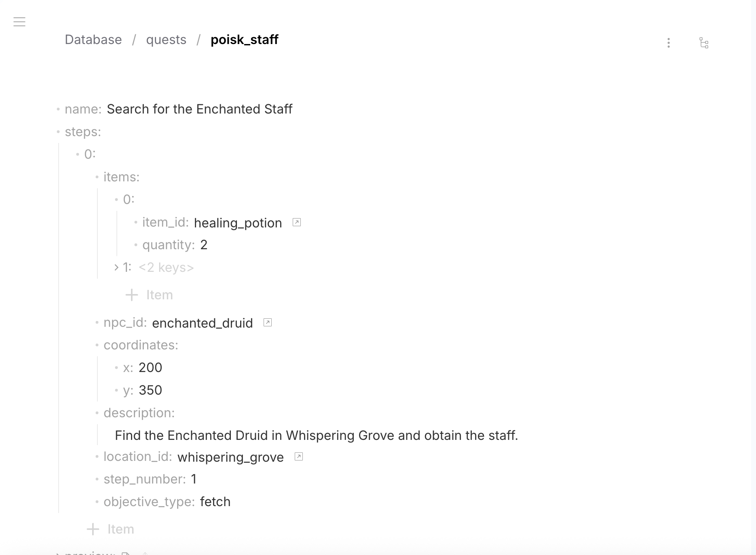Open the hierarchy tree view

704,43
